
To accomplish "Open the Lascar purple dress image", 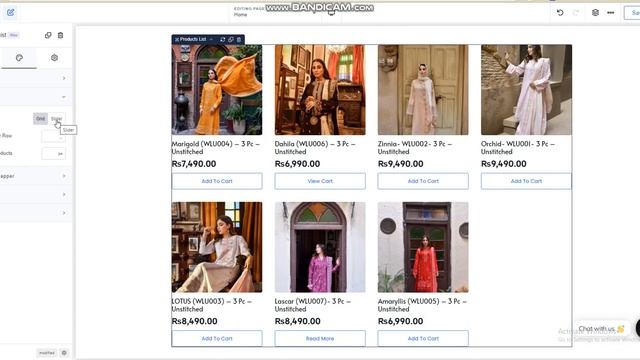I will point(320,247).
